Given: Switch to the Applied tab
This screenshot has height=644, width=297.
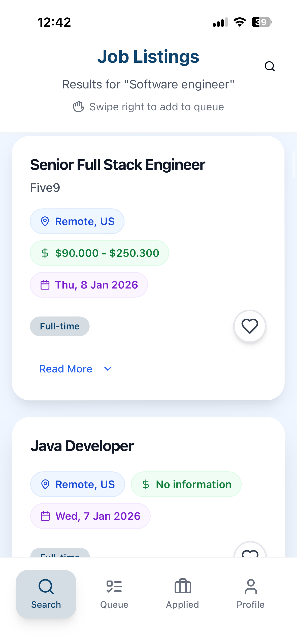Looking at the screenshot, I should 182,595.
